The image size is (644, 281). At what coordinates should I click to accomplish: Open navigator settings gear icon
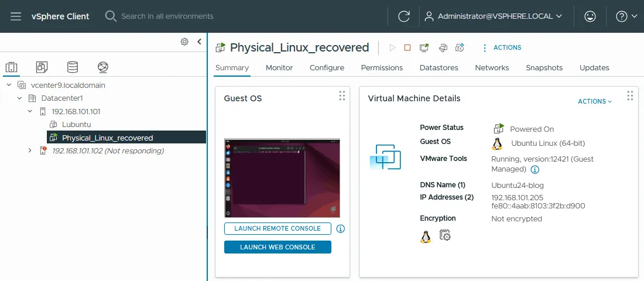184,42
